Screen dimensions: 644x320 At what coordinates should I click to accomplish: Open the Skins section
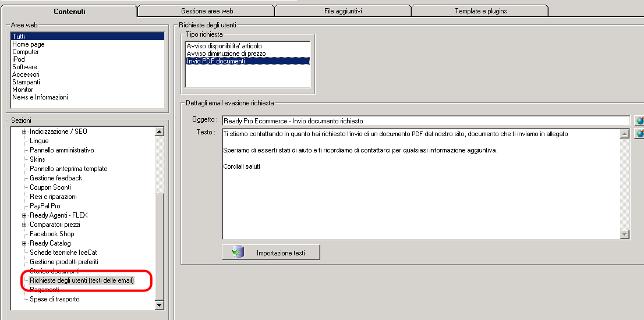click(37, 159)
